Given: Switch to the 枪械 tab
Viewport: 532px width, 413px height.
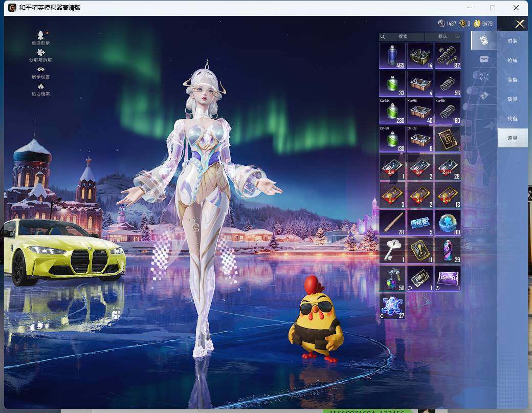Looking at the screenshot, I should (513, 60).
